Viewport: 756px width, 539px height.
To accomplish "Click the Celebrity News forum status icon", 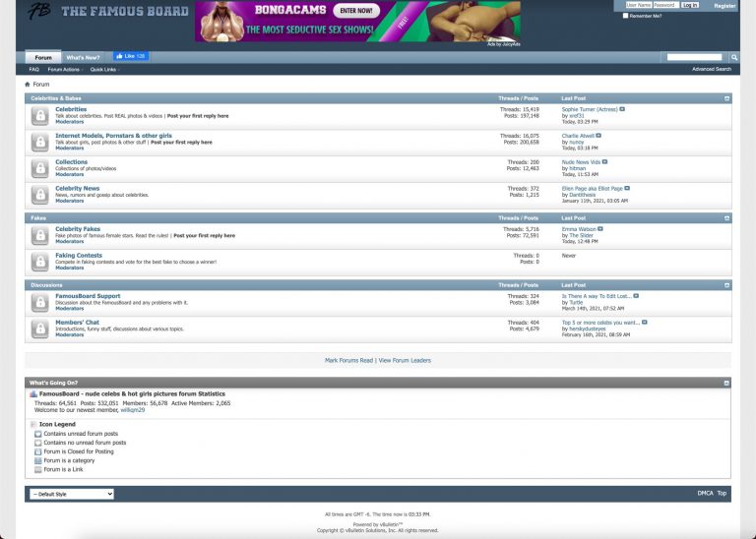I will [40, 195].
